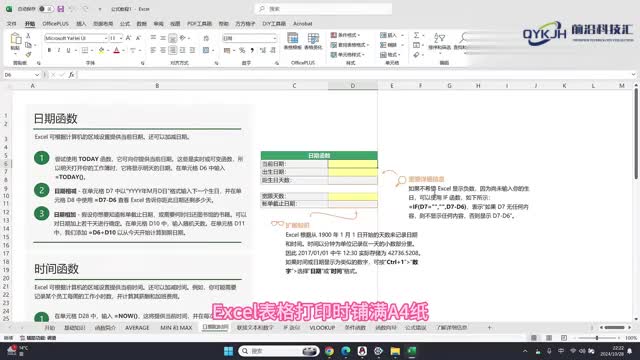Open the Acrobat ribbon tab

(303, 24)
